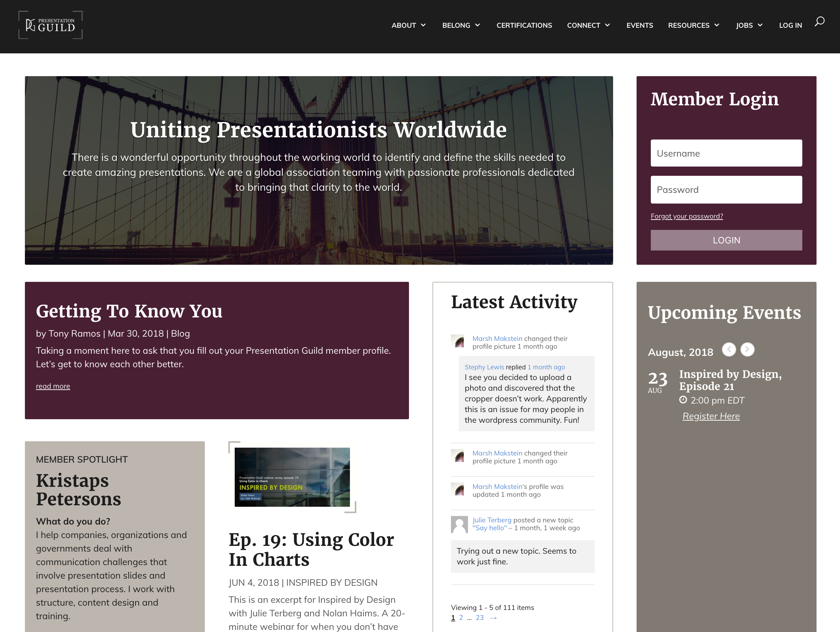Open the Events page
840x632 pixels.
[639, 25]
